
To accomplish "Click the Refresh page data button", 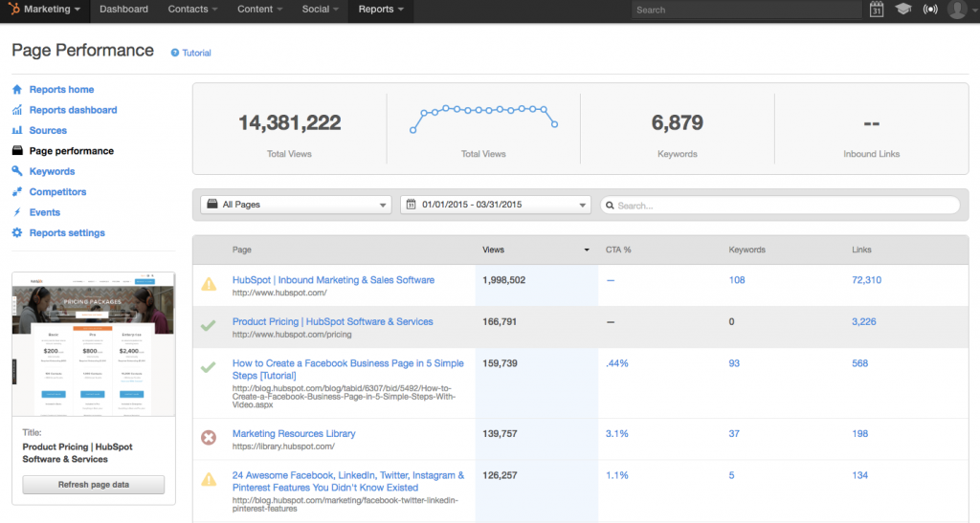I will [94, 485].
